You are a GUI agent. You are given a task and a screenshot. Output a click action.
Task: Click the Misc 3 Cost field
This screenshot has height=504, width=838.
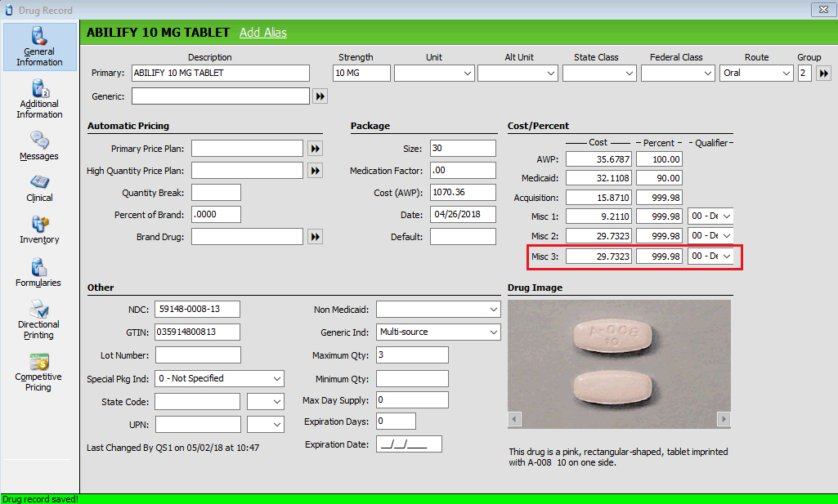point(598,256)
